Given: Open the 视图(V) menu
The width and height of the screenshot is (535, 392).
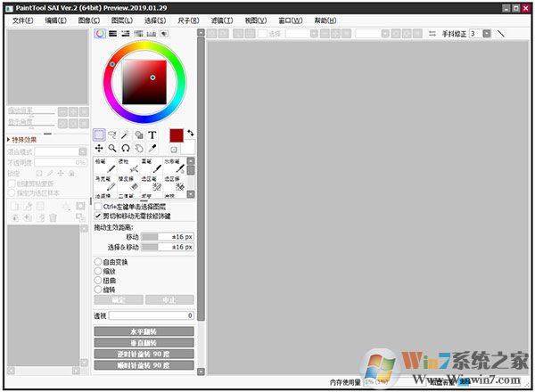Looking at the screenshot, I should [256, 20].
